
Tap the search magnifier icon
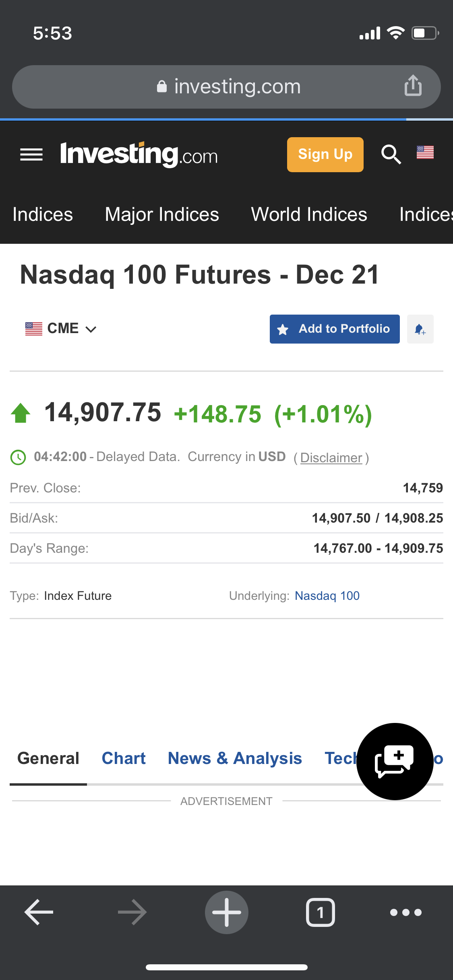(391, 154)
